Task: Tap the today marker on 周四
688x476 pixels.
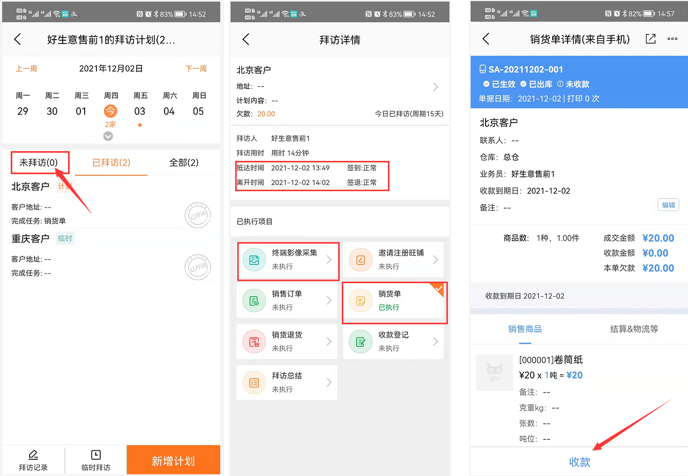Action: (x=110, y=111)
